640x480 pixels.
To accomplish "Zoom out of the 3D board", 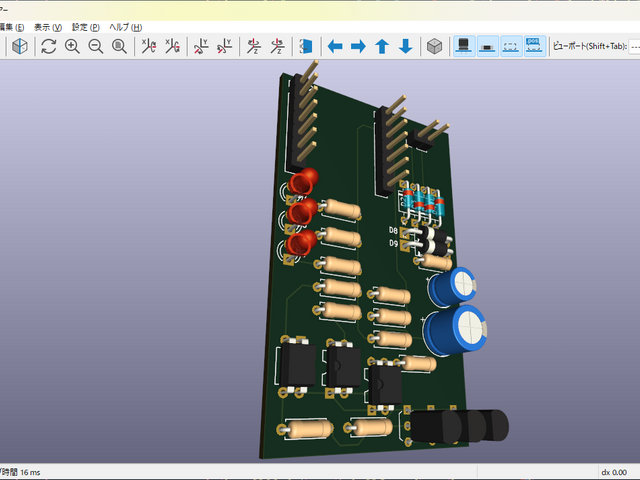I will 96,46.
